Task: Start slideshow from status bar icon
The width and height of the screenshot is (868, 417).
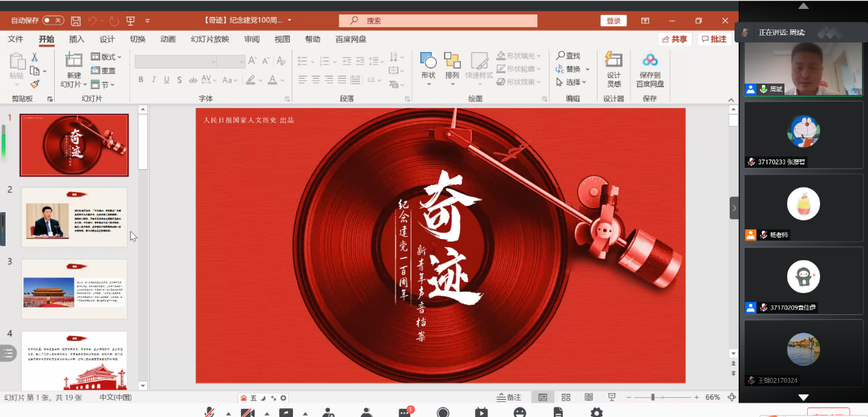Action: click(611, 397)
